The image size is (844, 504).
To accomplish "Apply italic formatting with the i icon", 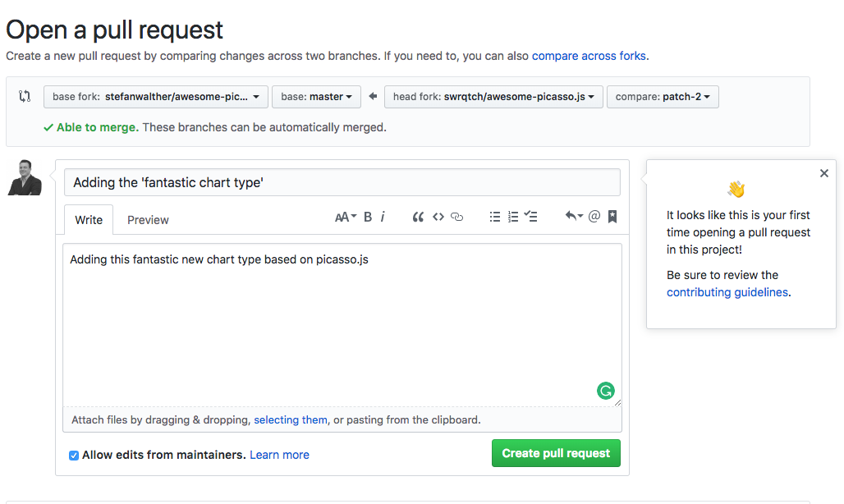I will [x=383, y=217].
